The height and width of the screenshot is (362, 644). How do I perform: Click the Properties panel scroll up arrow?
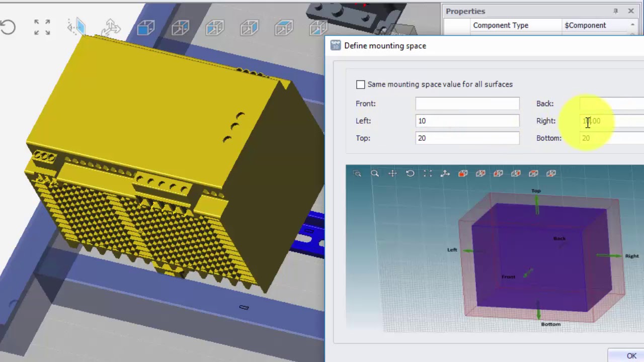(x=632, y=25)
